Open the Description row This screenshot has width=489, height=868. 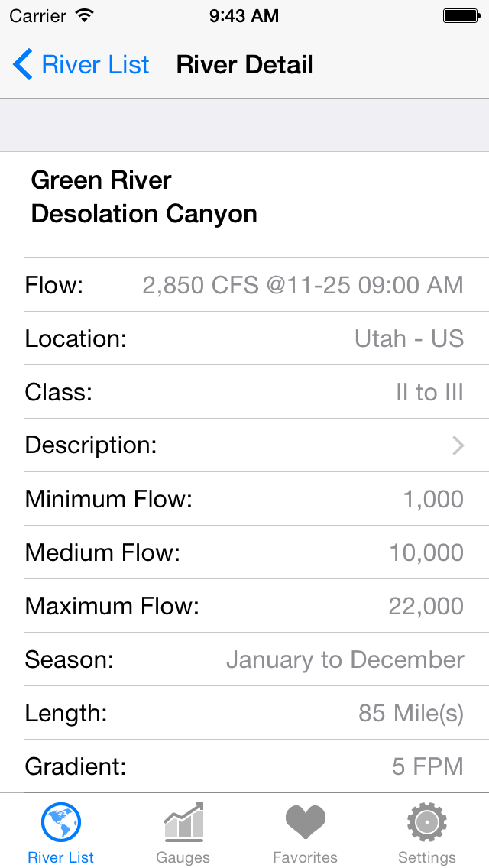coord(244,445)
